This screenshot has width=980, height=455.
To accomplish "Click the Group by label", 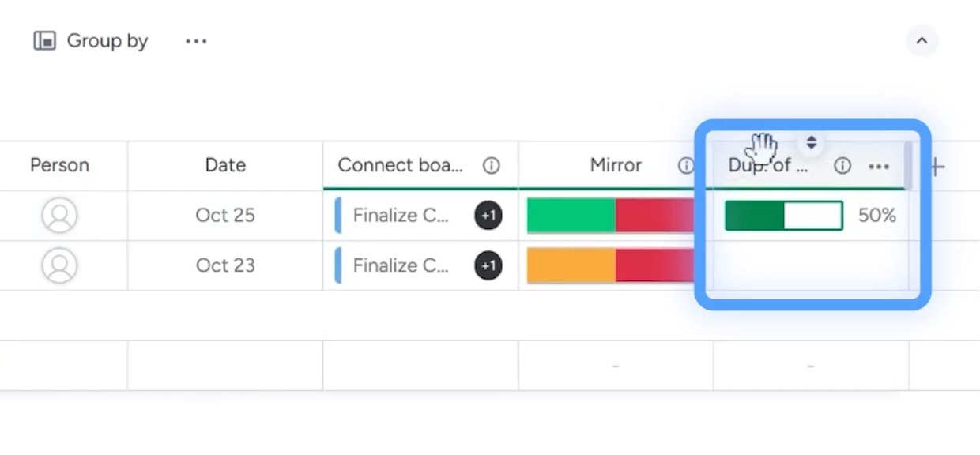I will tap(107, 40).
